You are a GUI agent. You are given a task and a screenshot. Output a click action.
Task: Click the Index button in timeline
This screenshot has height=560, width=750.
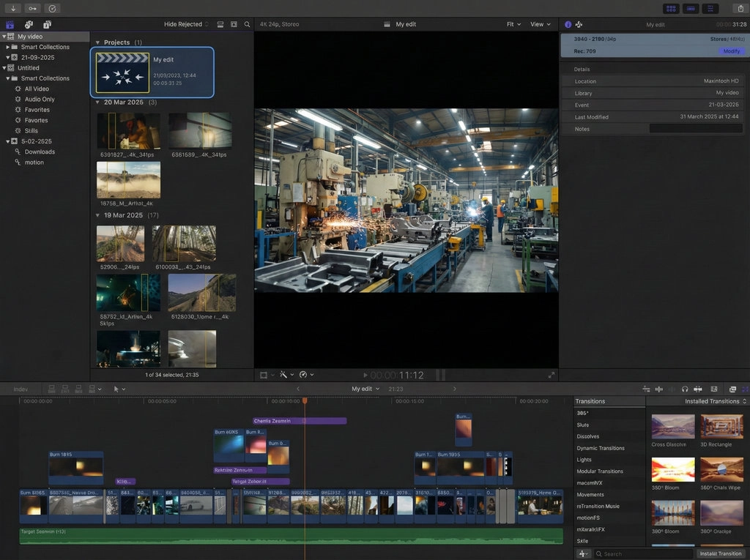point(21,389)
